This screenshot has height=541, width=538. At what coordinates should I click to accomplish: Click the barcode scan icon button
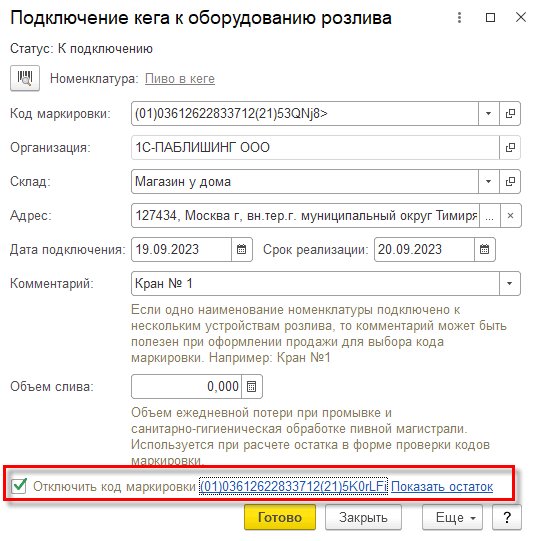[25, 78]
